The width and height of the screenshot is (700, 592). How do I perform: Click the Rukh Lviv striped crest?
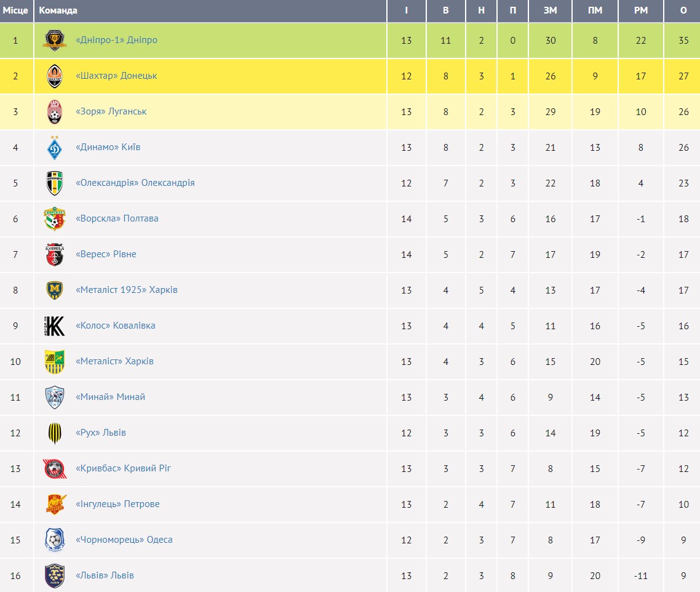coord(55,433)
